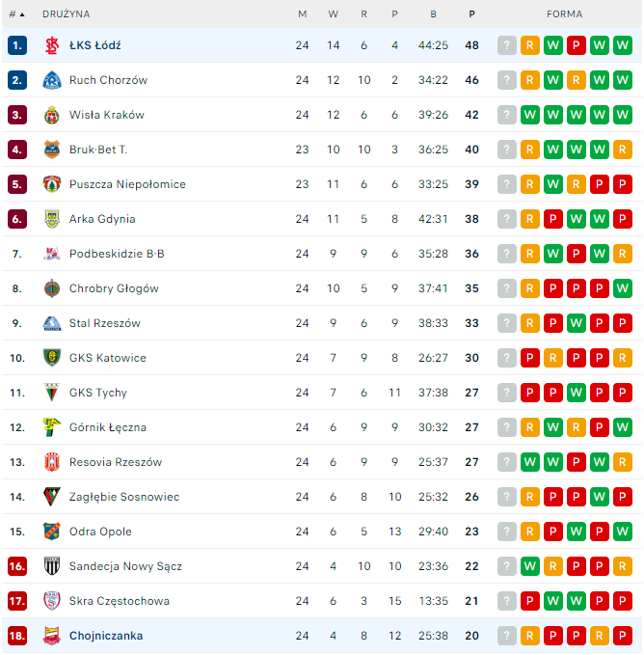Click the FORMA column header

564,14
